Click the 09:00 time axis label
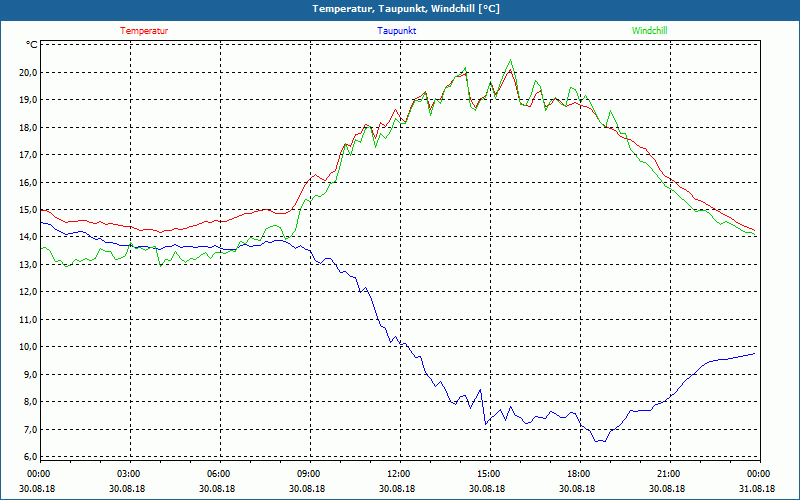Screen dimensions: 800x500 309,474
